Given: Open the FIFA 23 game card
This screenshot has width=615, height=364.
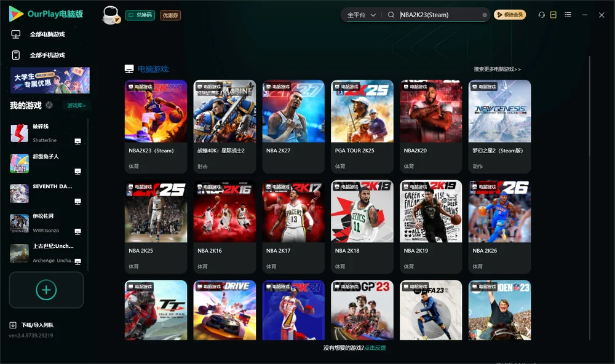Looking at the screenshot, I should (430, 310).
